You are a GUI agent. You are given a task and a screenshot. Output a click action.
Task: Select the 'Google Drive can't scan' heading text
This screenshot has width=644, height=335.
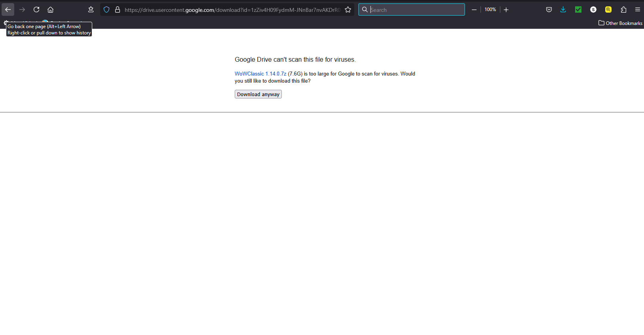(295, 59)
